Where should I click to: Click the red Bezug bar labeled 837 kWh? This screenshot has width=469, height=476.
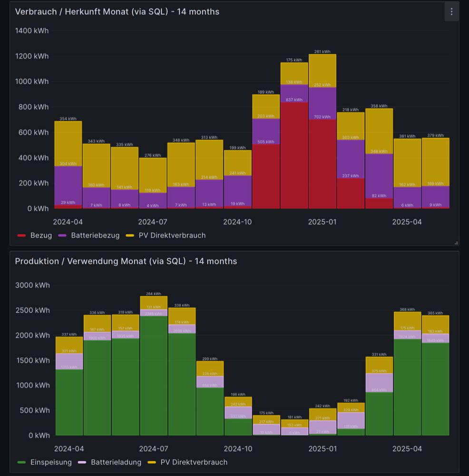tap(294, 156)
